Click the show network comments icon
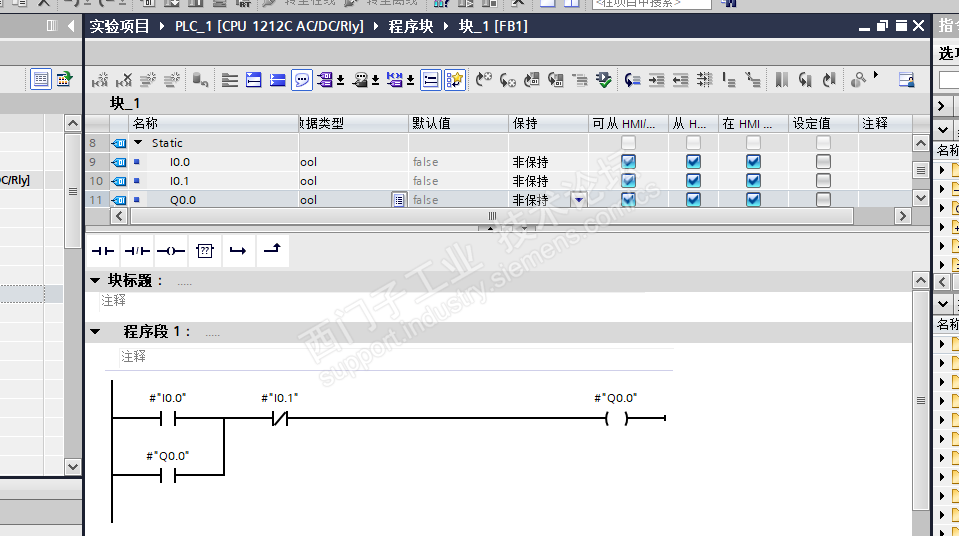Image resolution: width=959 pixels, height=536 pixels. coord(360,80)
